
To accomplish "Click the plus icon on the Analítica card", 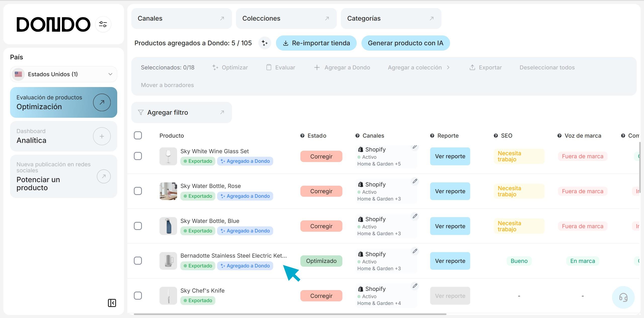I will pos(102,136).
